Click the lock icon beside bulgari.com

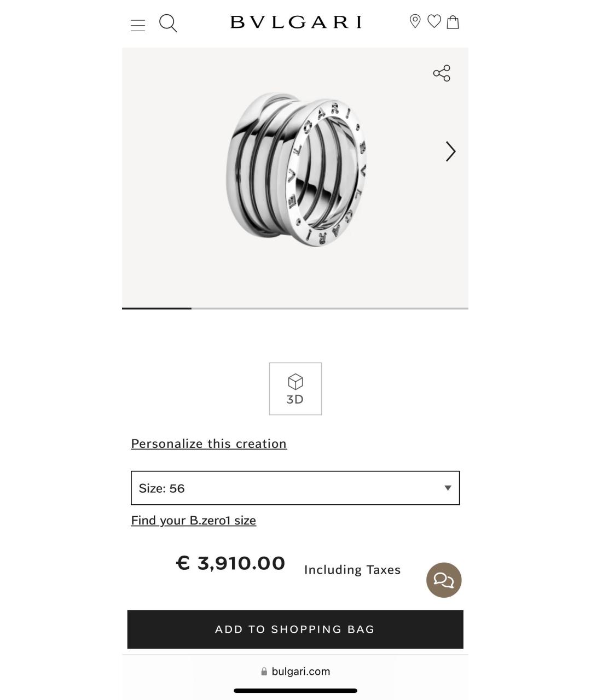tap(264, 671)
